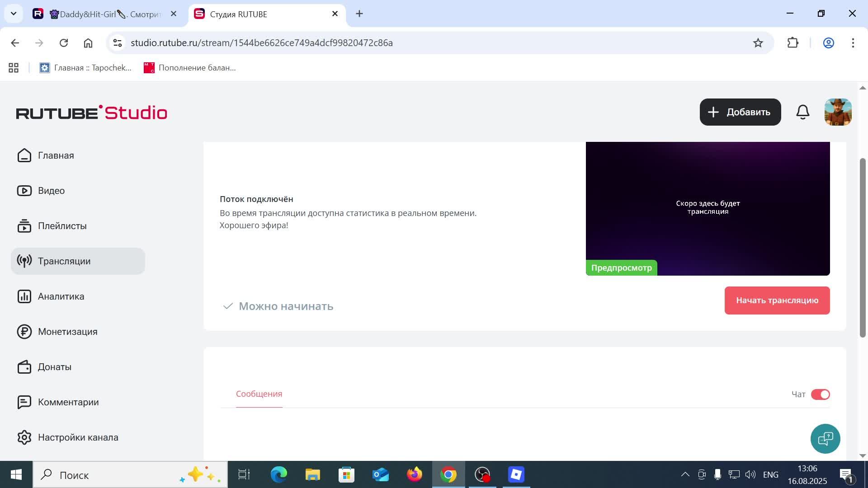Click the Добавить button
This screenshot has width=868, height=488.
coord(740,112)
